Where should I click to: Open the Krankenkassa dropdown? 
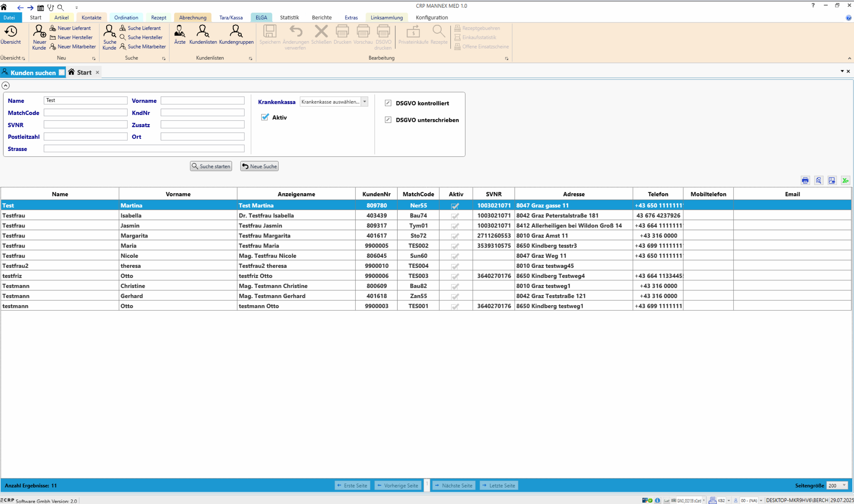[365, 102]
